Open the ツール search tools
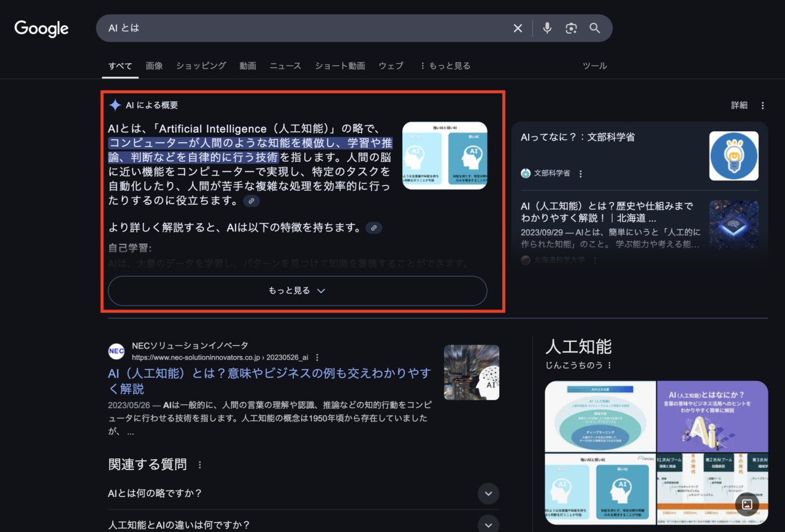 click(594, 66)
